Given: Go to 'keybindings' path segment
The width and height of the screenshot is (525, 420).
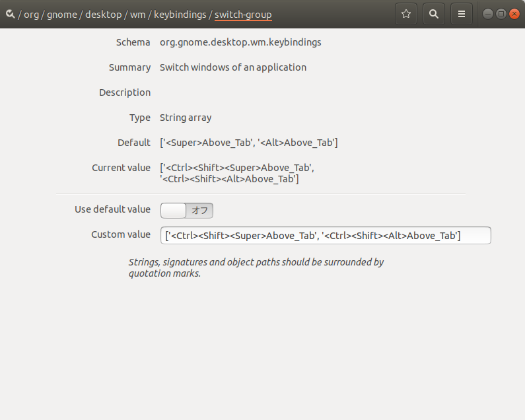Looking at the screenshot, I should click(x=180, y=15).
